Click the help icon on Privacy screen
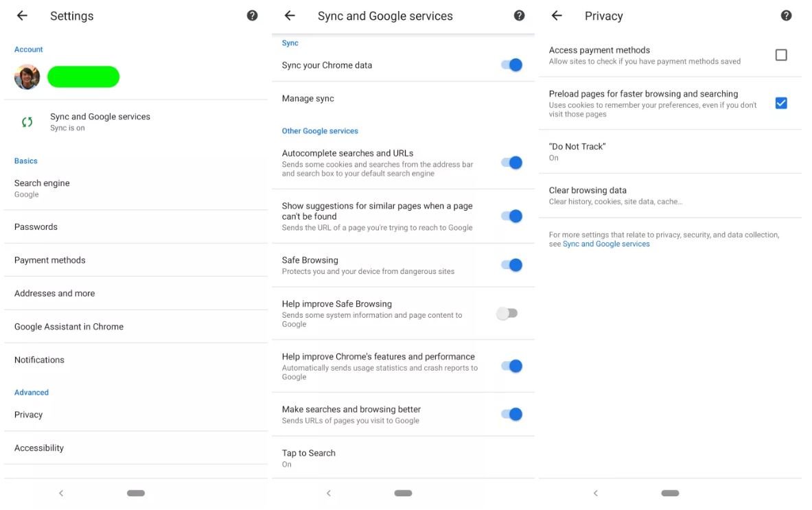 point(787,16)
